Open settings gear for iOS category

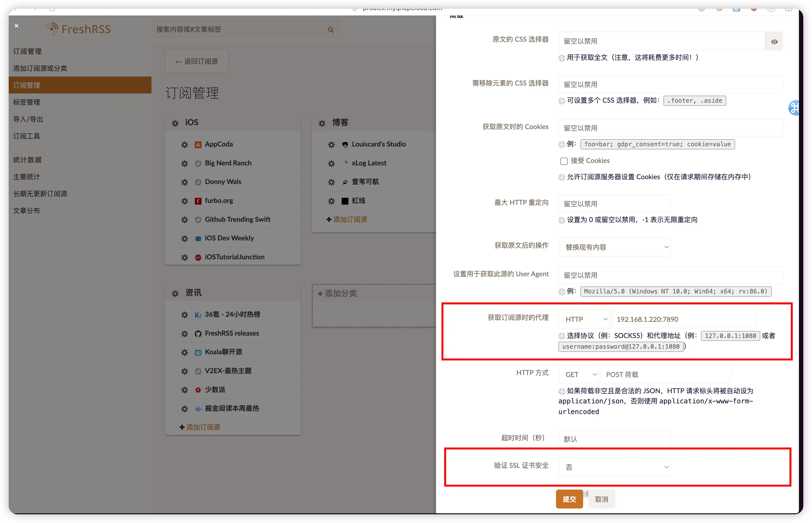(x=175, y=123)
